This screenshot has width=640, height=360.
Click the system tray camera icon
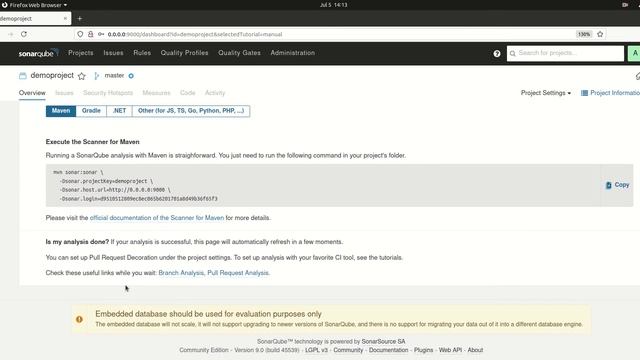tap(625, 5)
